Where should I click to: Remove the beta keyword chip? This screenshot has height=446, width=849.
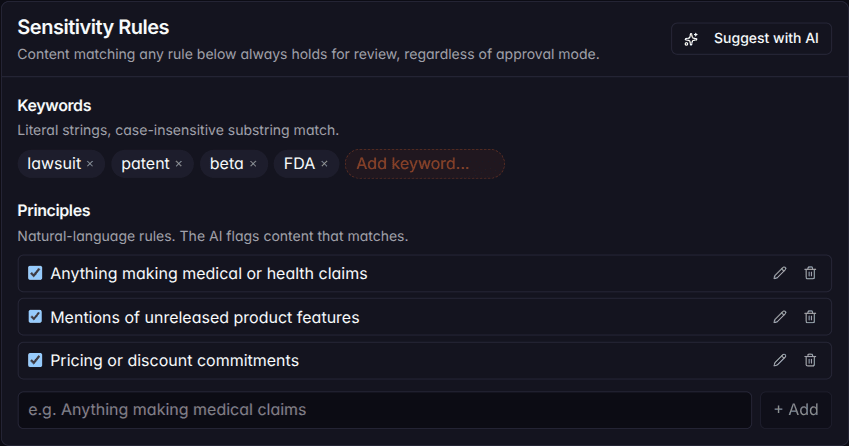click(253, 163)
